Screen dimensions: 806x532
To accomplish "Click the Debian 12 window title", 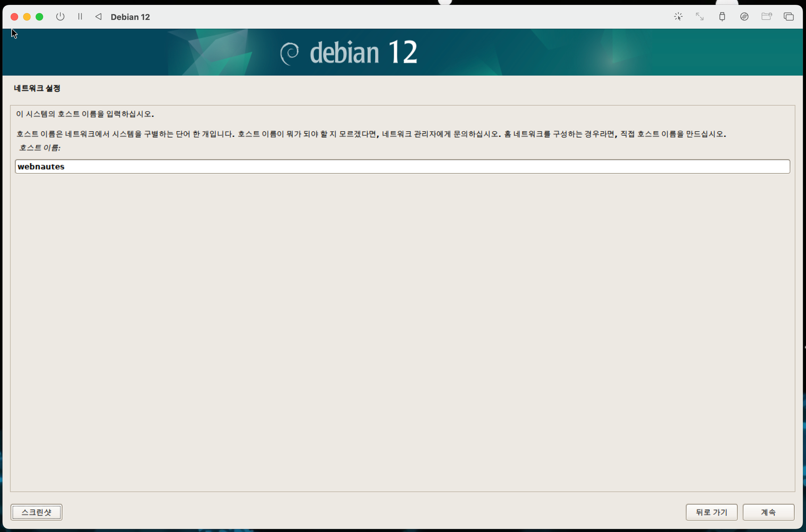I will coord(130,17).
